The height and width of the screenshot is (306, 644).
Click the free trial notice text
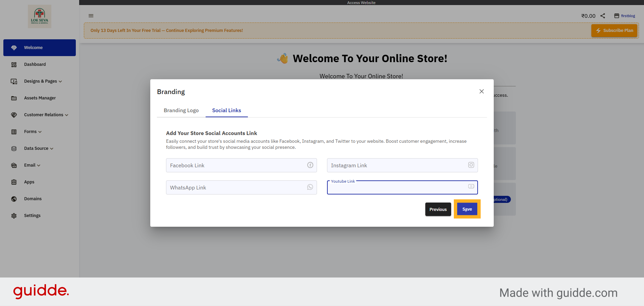167,31
